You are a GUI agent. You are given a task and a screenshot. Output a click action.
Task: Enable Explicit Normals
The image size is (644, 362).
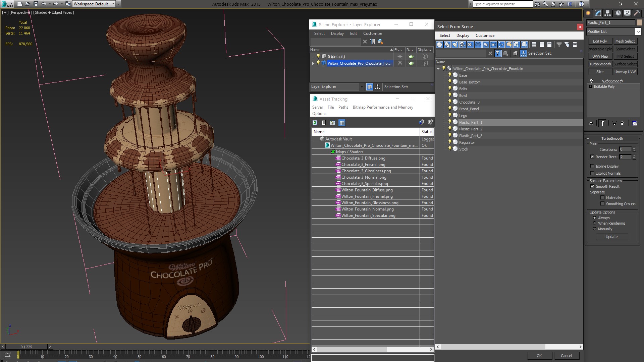point(592,173)
